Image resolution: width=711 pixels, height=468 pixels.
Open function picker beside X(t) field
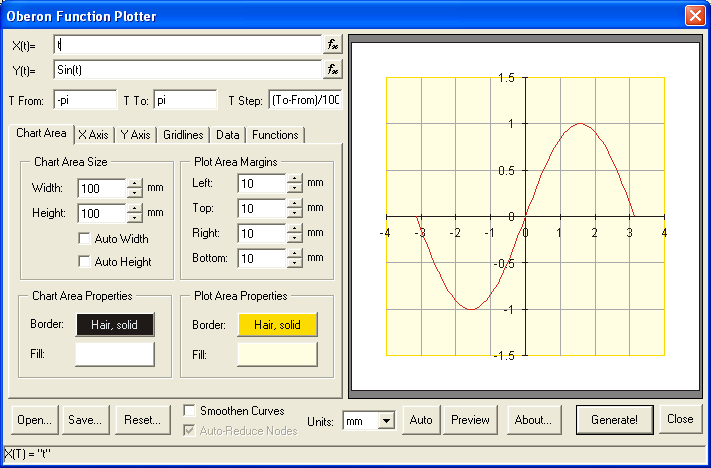pyautogui.click(x=332, y=45)
